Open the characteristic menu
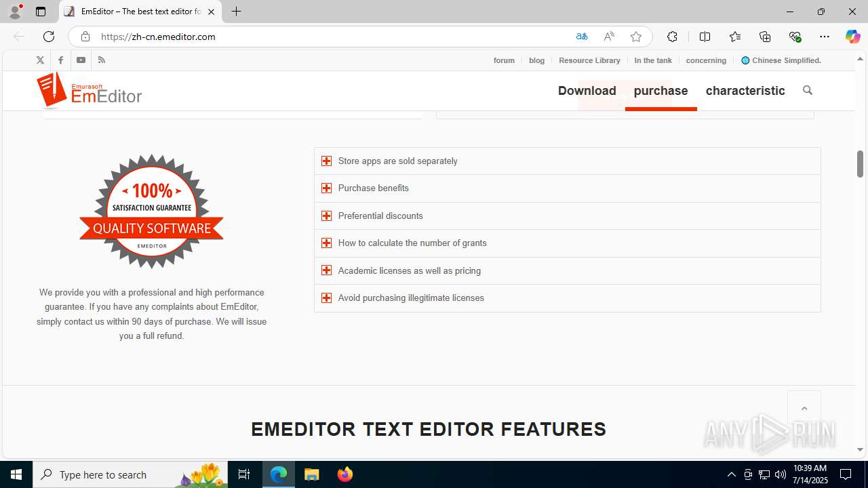Image resolution: width=868 pixels, height=488 pixels. 745,91
